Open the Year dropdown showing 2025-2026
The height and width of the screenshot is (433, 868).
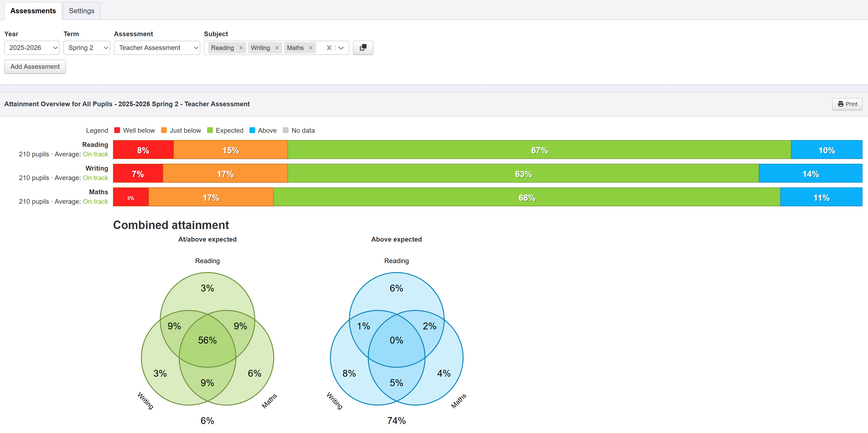point(32,48)
